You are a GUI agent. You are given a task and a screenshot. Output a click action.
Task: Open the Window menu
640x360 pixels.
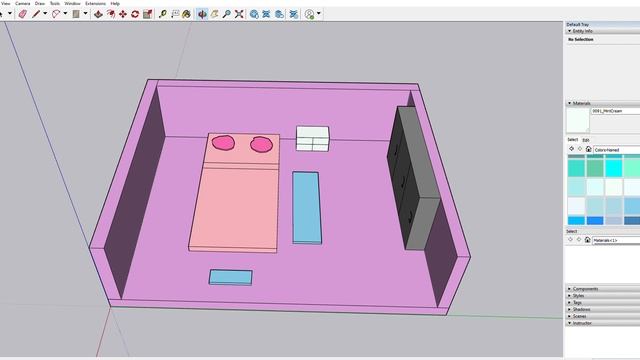[72, 3]
